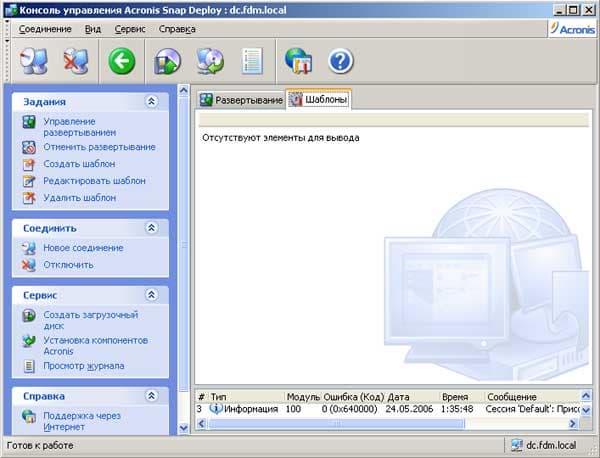Click Редактировать шаблон link
Image resolution: width=600 pixels, height=458 pixels.
[x=95, y=181]
